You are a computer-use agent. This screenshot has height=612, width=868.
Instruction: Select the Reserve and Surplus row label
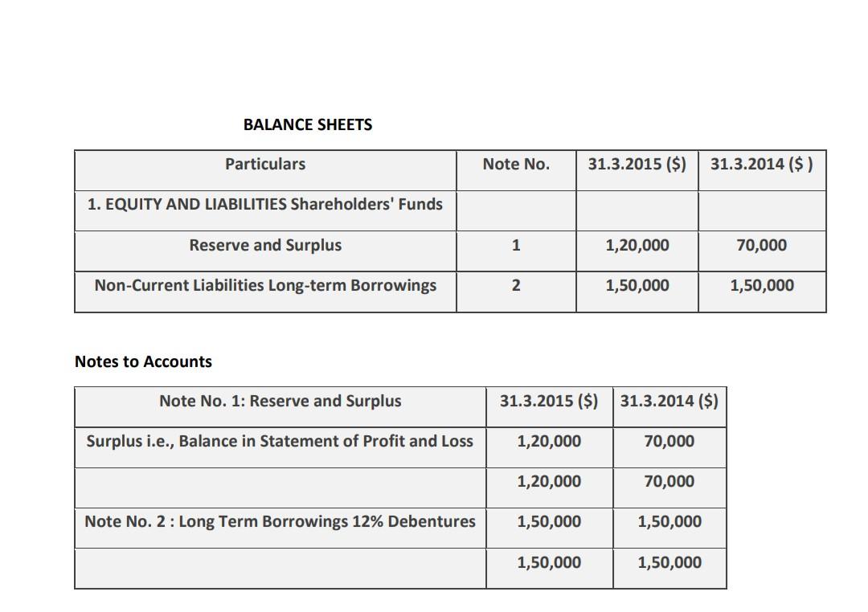tap(265, 245)
